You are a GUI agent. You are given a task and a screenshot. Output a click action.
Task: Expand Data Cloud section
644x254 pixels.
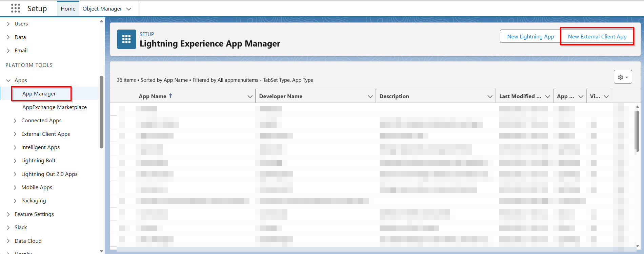pyautogui.click(x=8, y=241)
